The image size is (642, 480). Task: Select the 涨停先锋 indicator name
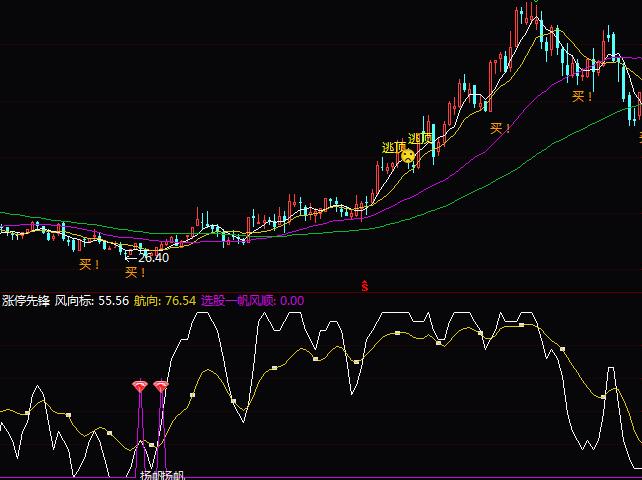(x=25, y=300)
